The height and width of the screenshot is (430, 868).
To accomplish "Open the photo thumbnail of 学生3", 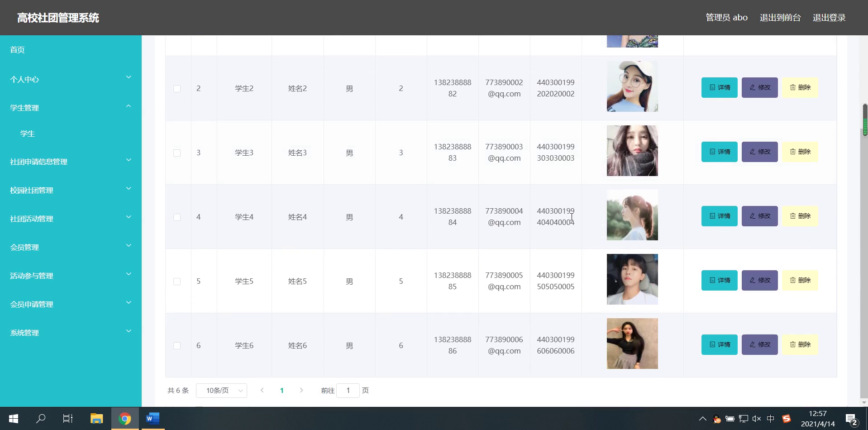I will tap(632, 151).
